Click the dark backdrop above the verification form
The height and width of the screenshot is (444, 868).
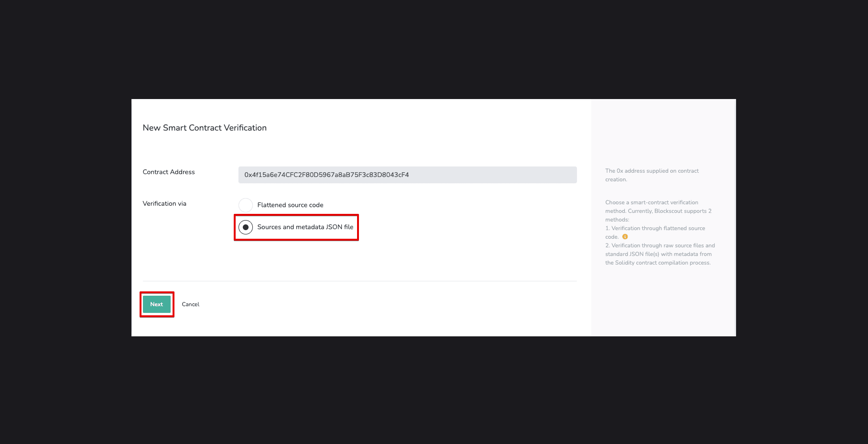tap(434, 48)
